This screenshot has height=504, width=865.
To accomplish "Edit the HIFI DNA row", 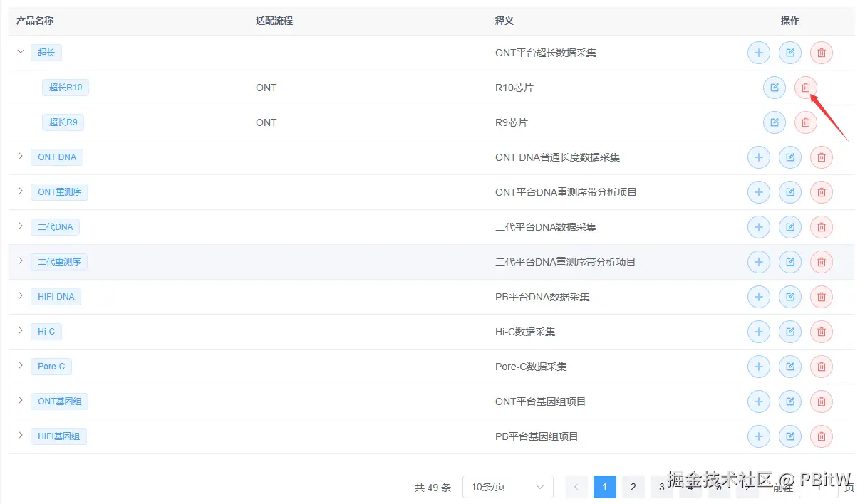I will point(790,297).
